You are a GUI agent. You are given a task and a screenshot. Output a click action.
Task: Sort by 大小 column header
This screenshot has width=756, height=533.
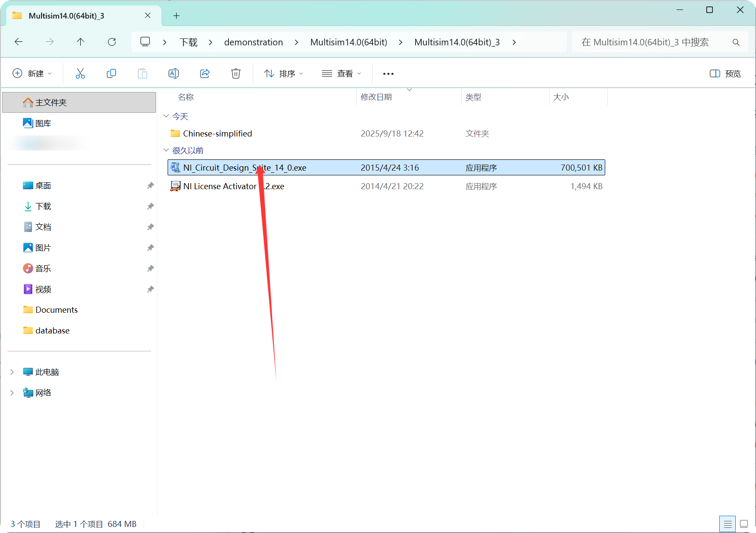tap(561, 97)
